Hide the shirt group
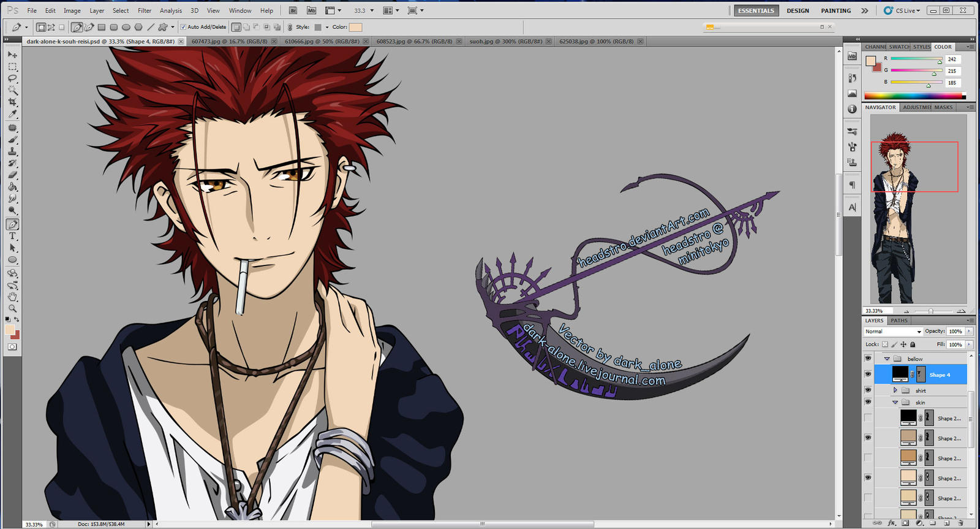The height and width of the screenshot is (529, 980). click(x=868, y=390)
